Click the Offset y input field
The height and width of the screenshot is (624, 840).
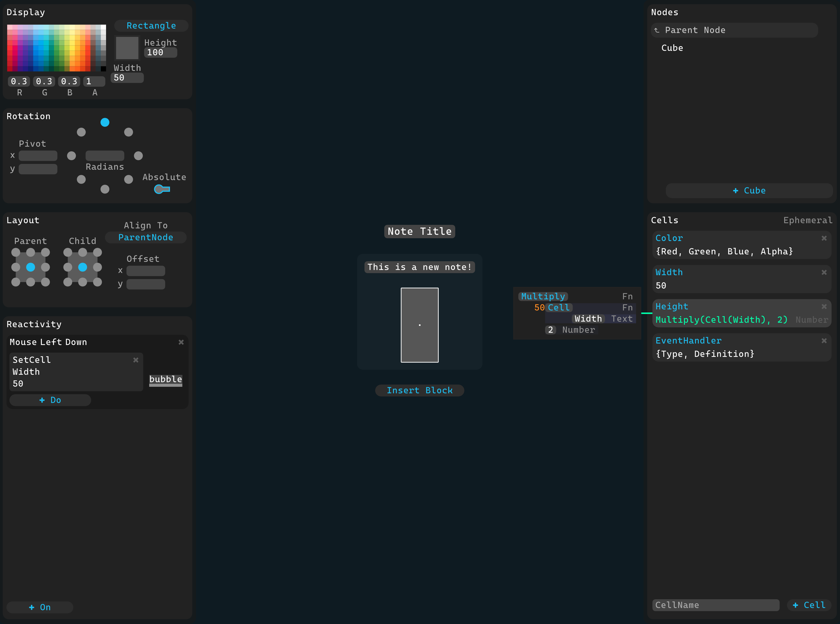pos(146,285)
